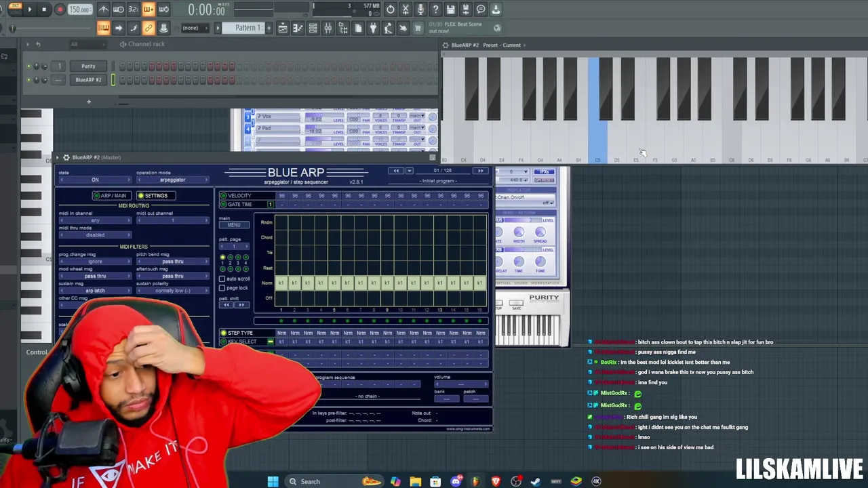Toggle the BlueARP #2 channel mute LED
Screen dimensions: 868x488
(28, 79)
